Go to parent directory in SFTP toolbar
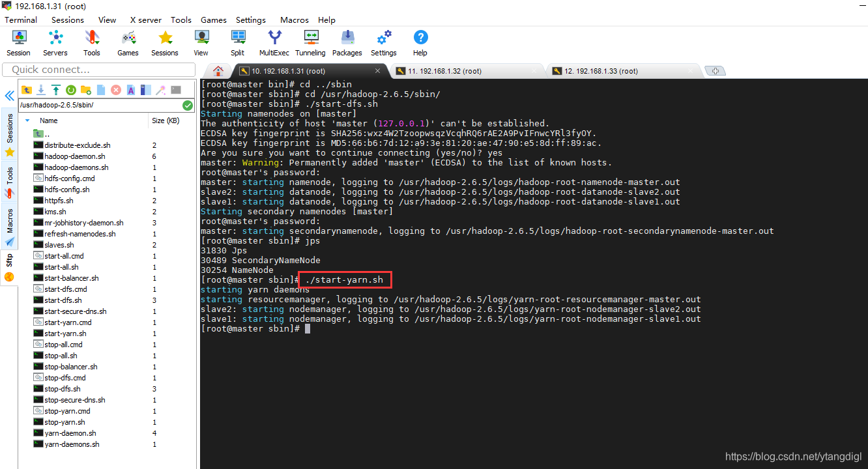Screen dimensions: 868x469 pyautogui.click(x=27, y=90)
